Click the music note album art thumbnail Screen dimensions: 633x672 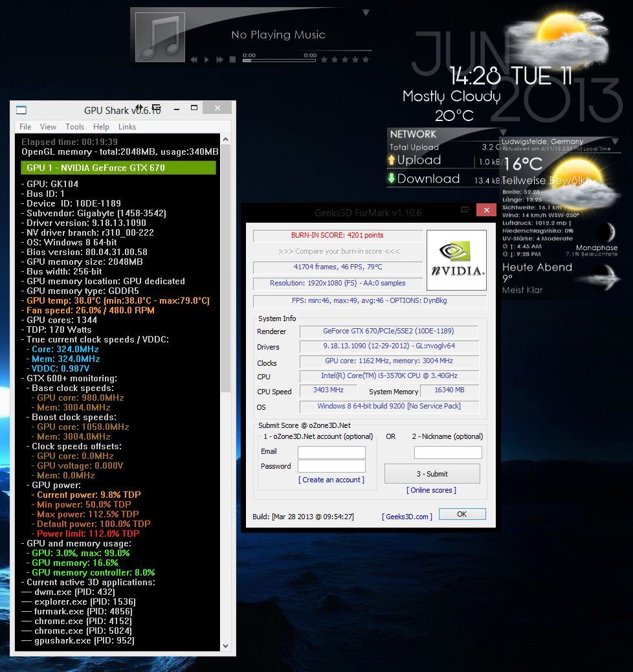pyautogui.click(x=160, y=38)
